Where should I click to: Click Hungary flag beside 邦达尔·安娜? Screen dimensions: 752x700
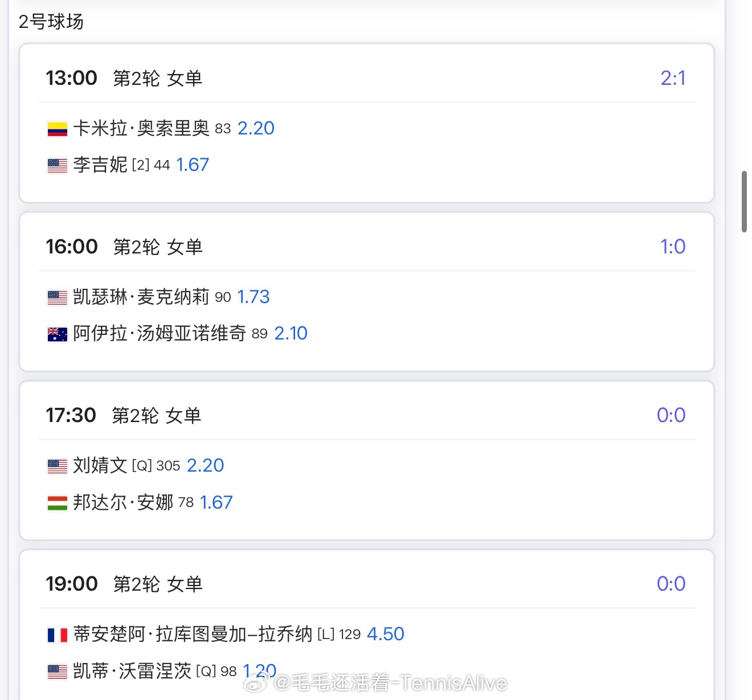pyautogui.click(x=57, y=502)
